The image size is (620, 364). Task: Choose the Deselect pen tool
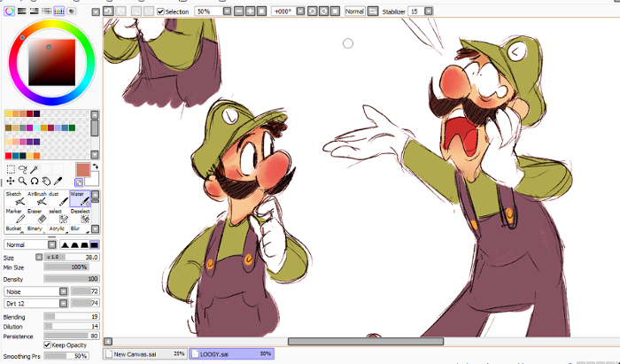pyautogui.click(x=81, y=216)
